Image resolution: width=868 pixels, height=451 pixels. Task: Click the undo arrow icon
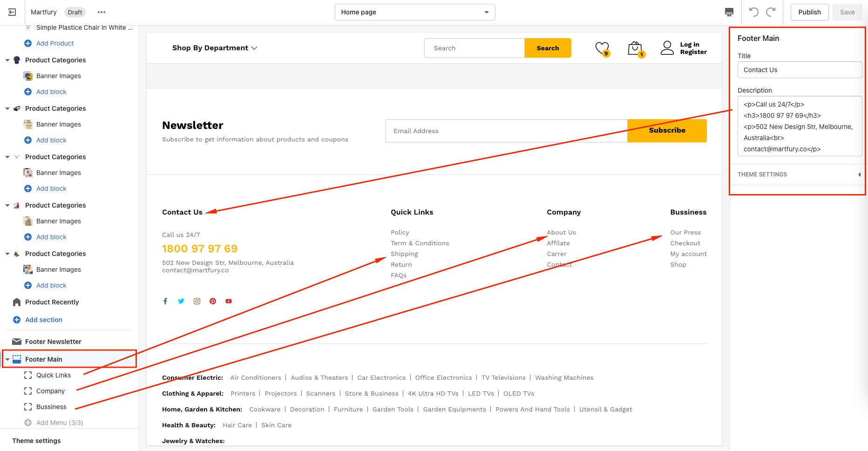coord(753,12)
